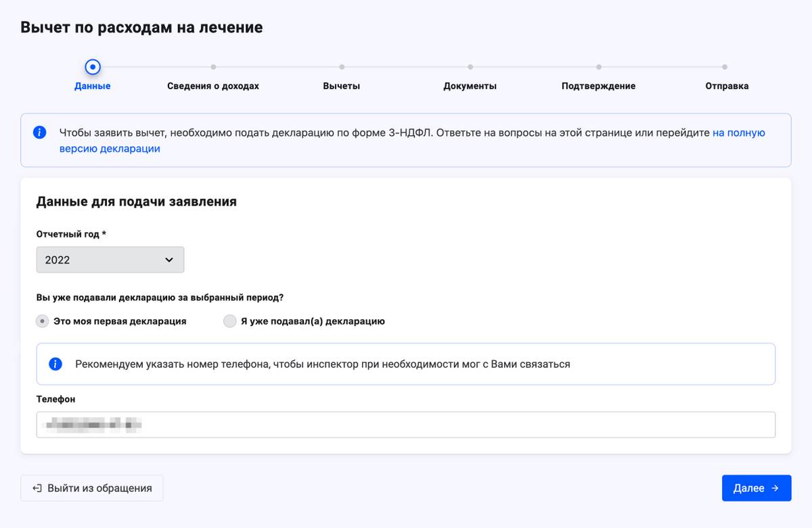This screenshot has height=528, width=812.
Task: Click the active "Данные" step circle
Action: (x=93, y=67)
